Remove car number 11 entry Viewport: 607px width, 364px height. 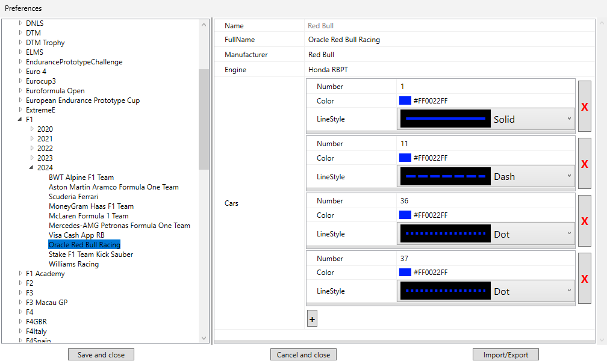tap(585, 163)
